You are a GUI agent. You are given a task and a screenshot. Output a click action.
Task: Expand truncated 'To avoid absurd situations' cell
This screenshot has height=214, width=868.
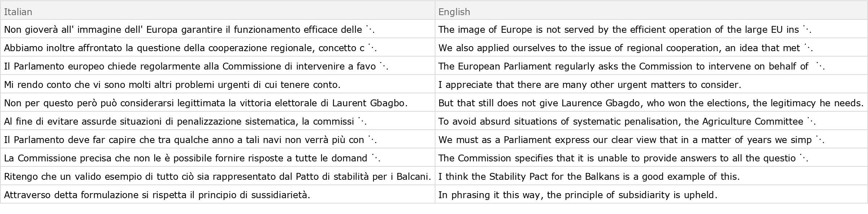811,121
